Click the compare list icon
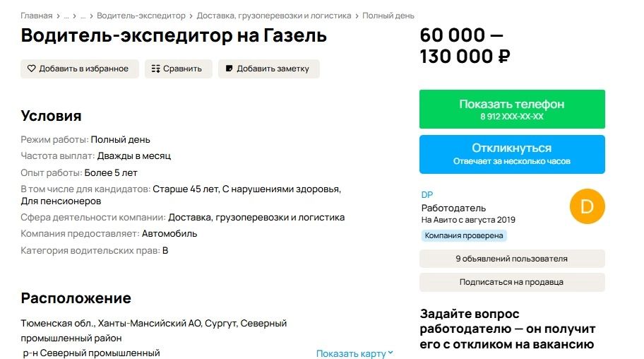 pyautogui.click(x=155, y=69)
